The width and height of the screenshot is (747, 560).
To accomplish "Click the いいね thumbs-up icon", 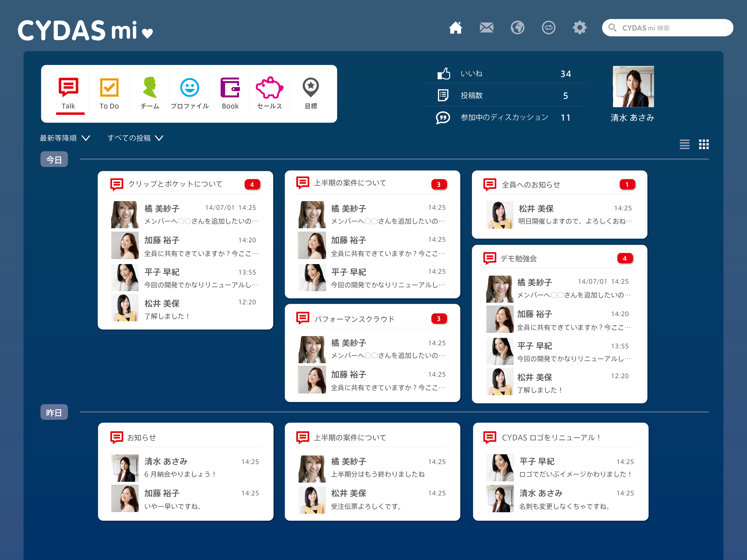I will coord(444,73).
